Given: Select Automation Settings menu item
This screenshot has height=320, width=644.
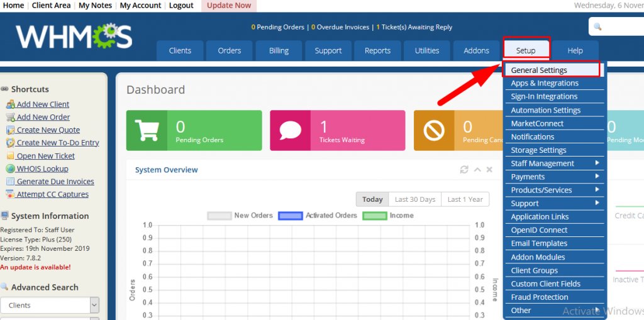Looking at the screenshot, I should (x=553, y=110).
